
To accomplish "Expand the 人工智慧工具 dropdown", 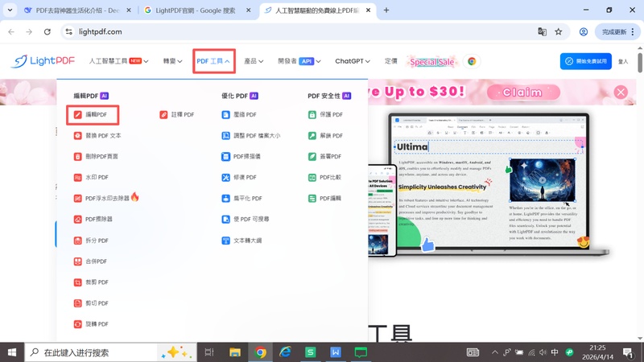I will [x=118, y=61].
